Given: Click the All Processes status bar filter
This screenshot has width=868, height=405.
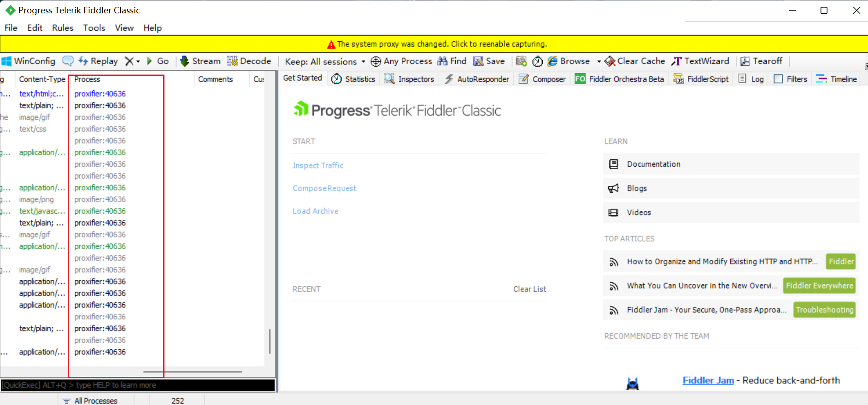Looking at the screenshot, I should [x=91, y=401].
